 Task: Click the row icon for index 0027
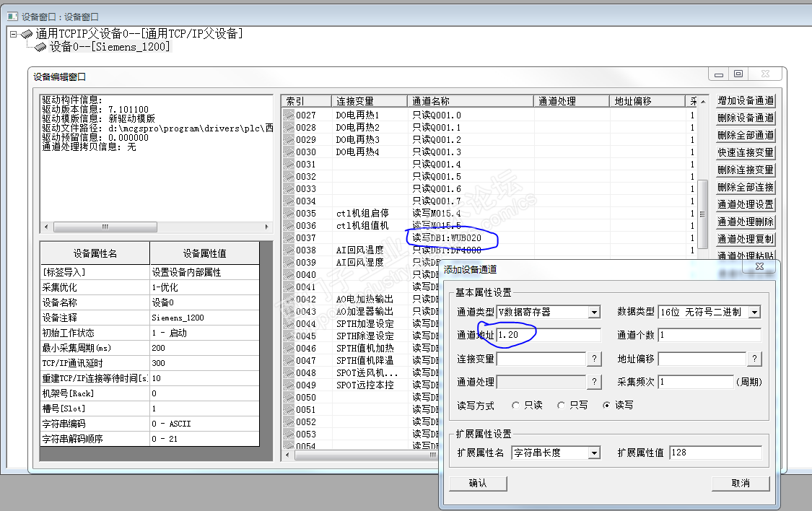pos(289,115)
